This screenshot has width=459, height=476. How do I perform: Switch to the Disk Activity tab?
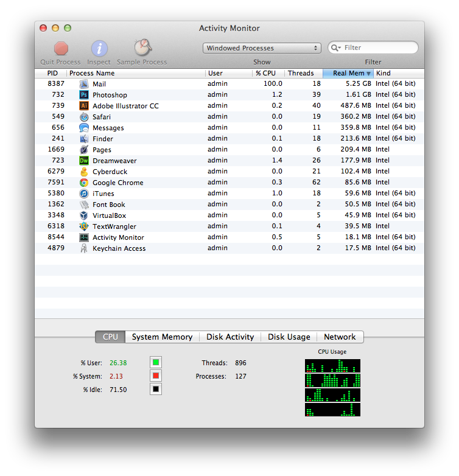click(230, 337)
